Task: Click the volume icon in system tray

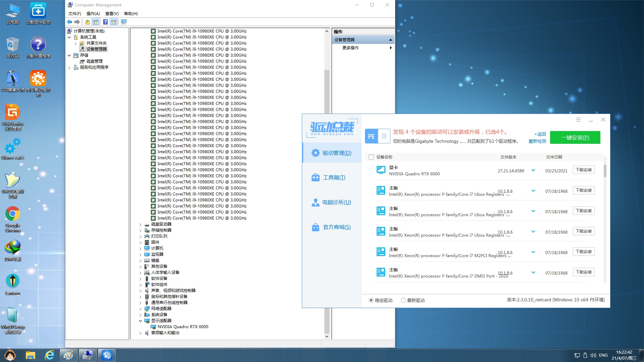Action: [x=593, y=355]
